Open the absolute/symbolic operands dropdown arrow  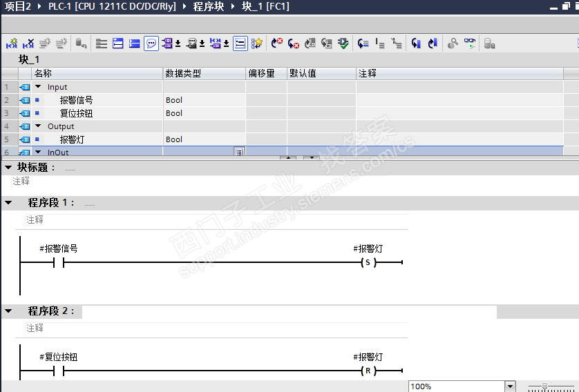pyautogui.click(x=178, y=44)
